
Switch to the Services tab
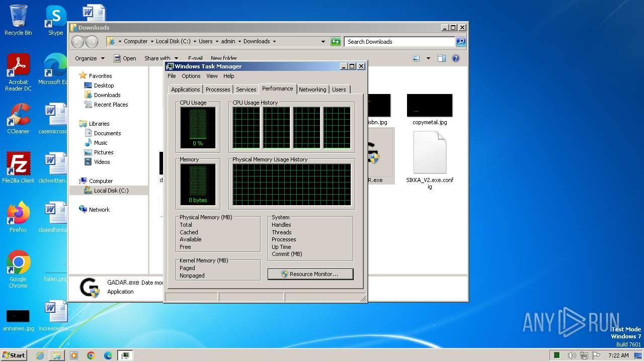point(246,89)
